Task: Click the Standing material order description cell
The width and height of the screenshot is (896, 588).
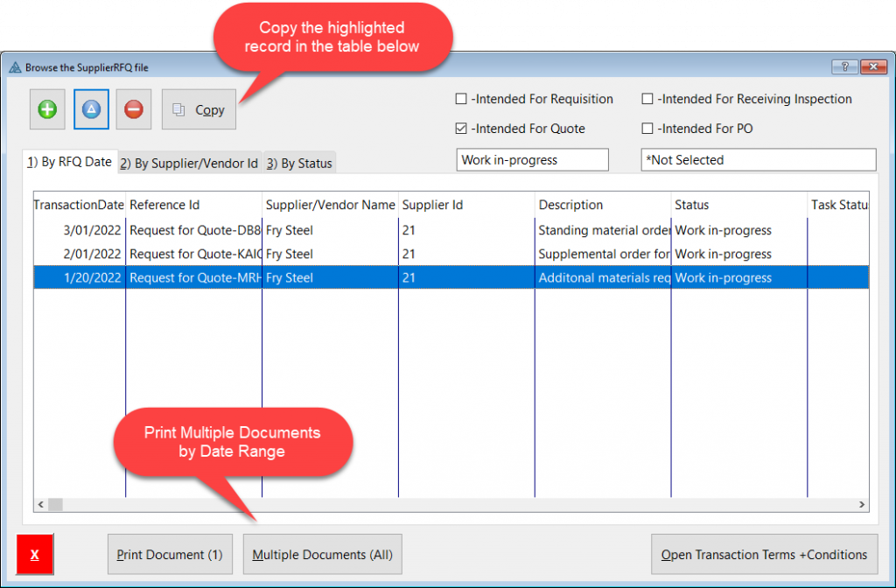Action: 604,230
